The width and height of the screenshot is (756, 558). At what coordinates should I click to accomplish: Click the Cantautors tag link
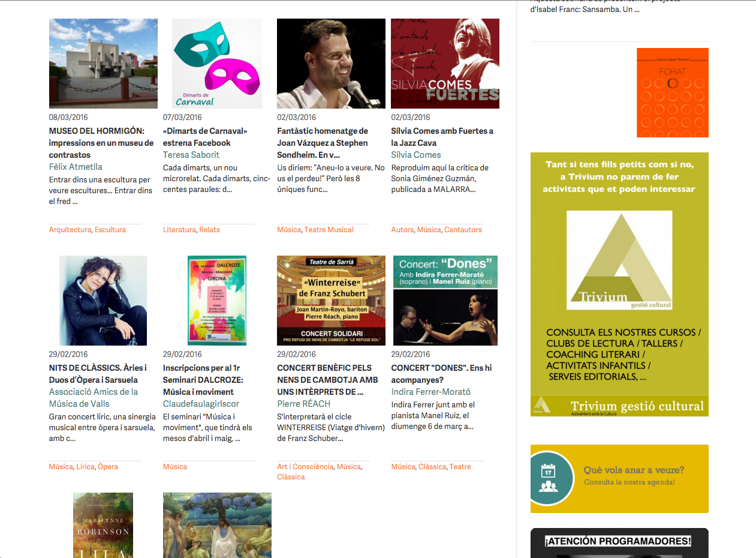tap(463, 230)
